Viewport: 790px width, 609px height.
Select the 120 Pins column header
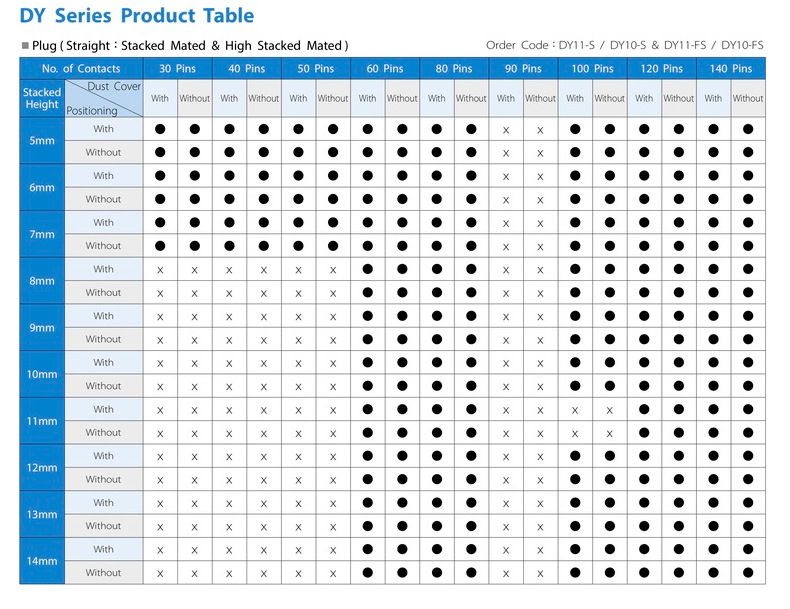662,69
